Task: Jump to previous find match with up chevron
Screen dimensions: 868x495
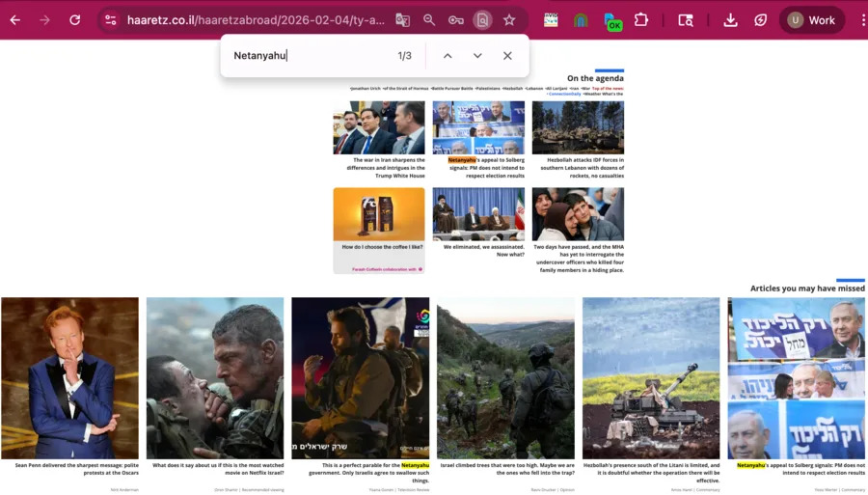Action: (448, 55)
